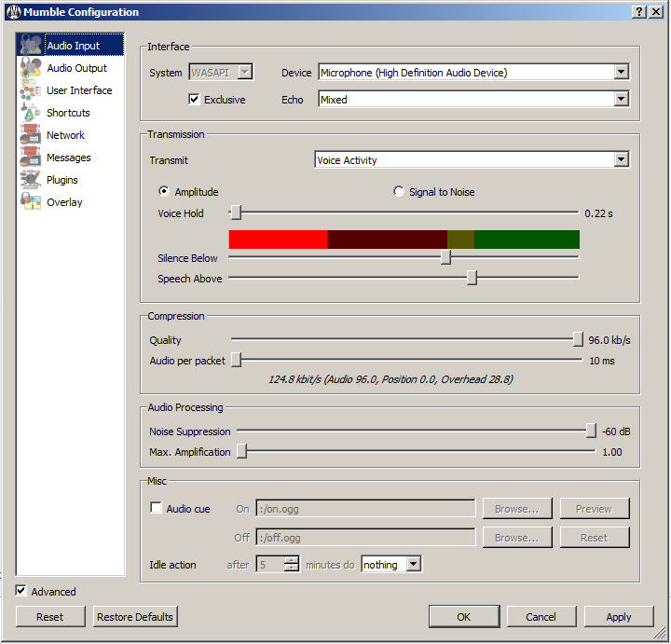Close the Mumble Configuration dialog

click(655, 11)
